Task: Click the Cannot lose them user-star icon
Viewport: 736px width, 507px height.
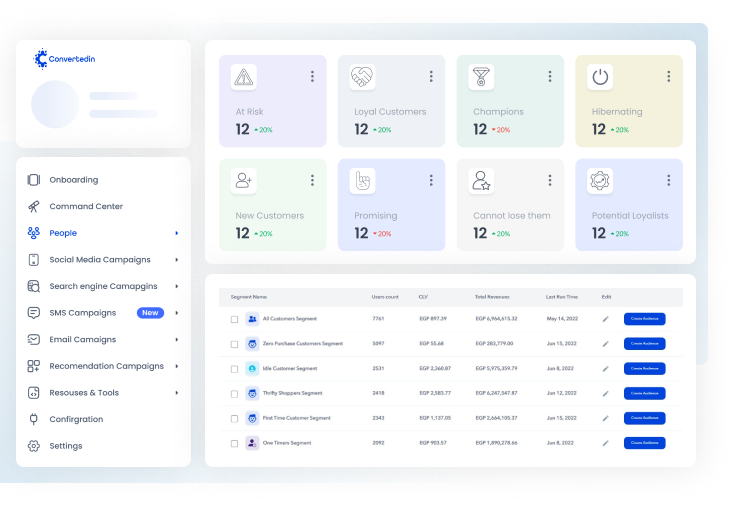Action: [481, 181]
